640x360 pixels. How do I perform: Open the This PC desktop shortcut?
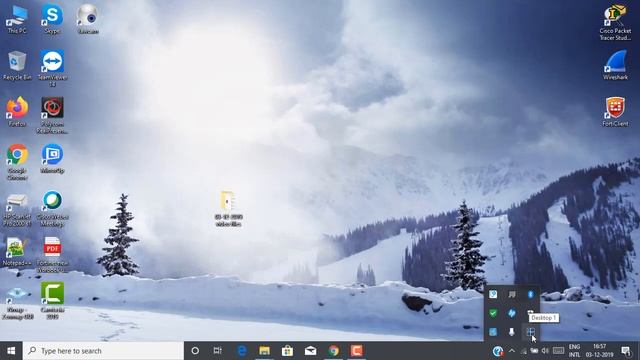tap(17, 19)
